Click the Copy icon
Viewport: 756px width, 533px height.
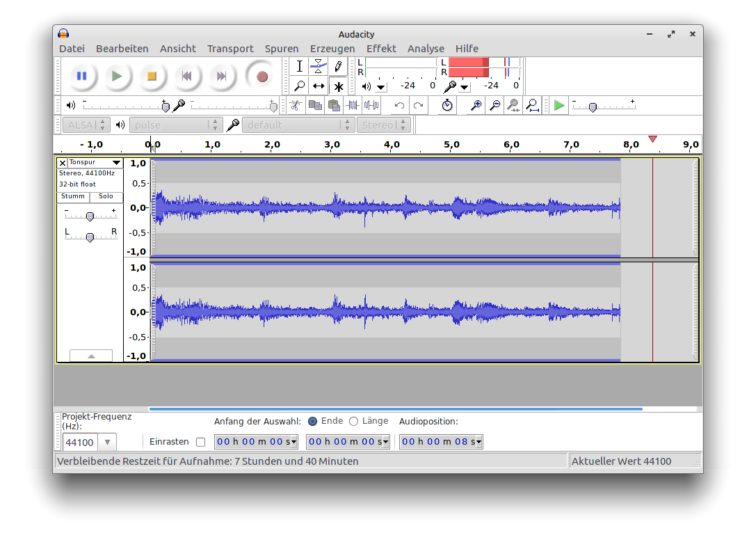pyautogui.click(x=315, y=105)
